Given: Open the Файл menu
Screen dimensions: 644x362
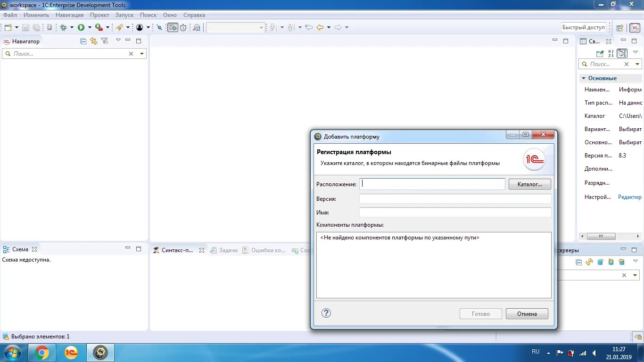Looking at the screenshot, I should [10, 15].
